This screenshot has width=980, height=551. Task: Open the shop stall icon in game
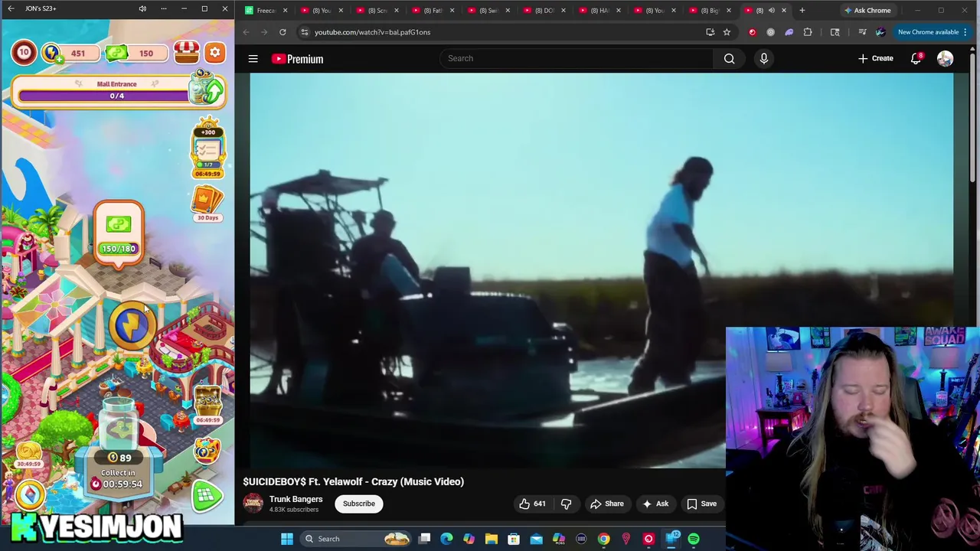[186, 52]
